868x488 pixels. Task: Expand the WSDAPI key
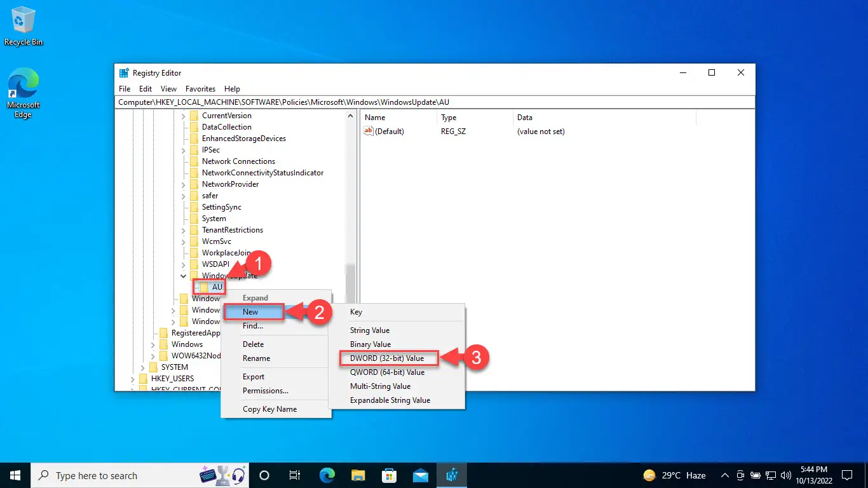[x=184, y=264]
